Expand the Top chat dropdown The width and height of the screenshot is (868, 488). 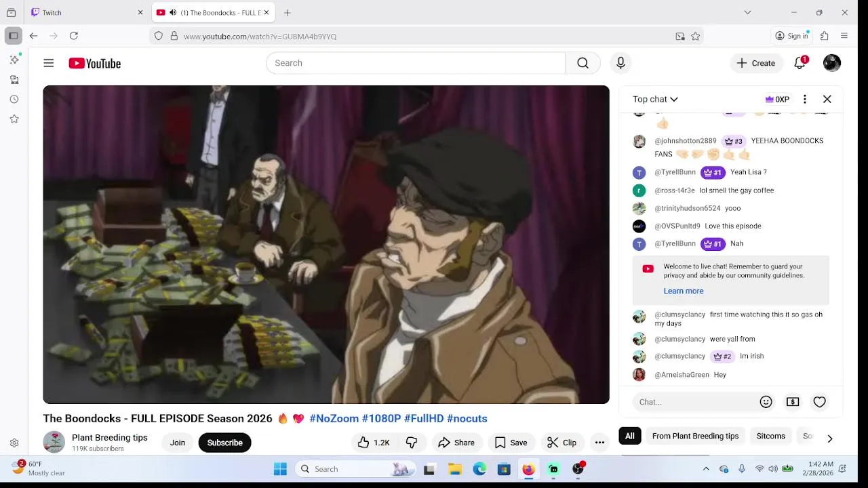pos(655,99)
